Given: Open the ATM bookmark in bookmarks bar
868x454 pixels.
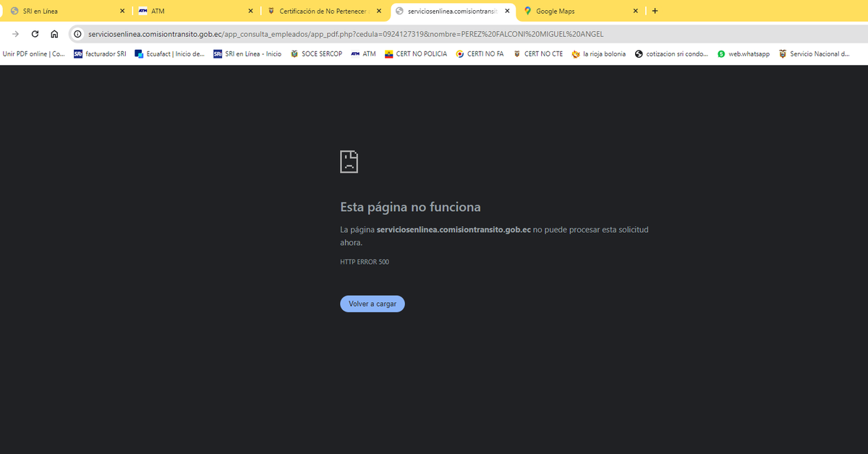Looking at the screenshot, I should pos(363,53).
